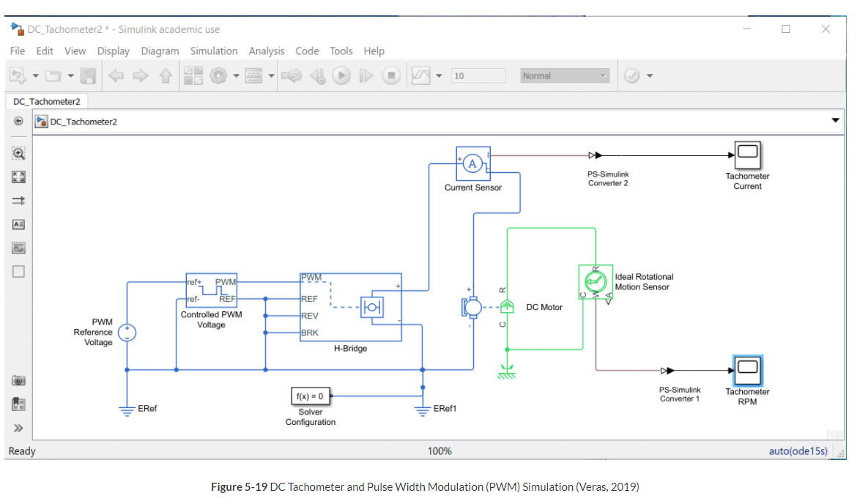This screenshot has height=504, width=868.
Task: Open the Normal simulation mode dropdown
Action: 565,76
